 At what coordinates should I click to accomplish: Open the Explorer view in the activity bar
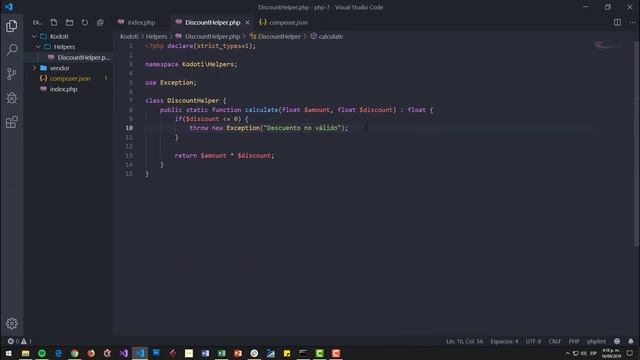(11, 26)
